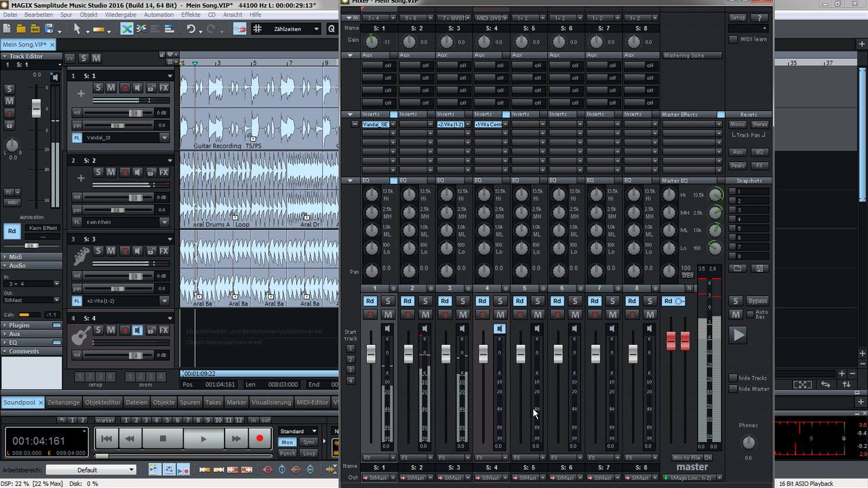Select the mouse pointer tool

tap(77, 29)
